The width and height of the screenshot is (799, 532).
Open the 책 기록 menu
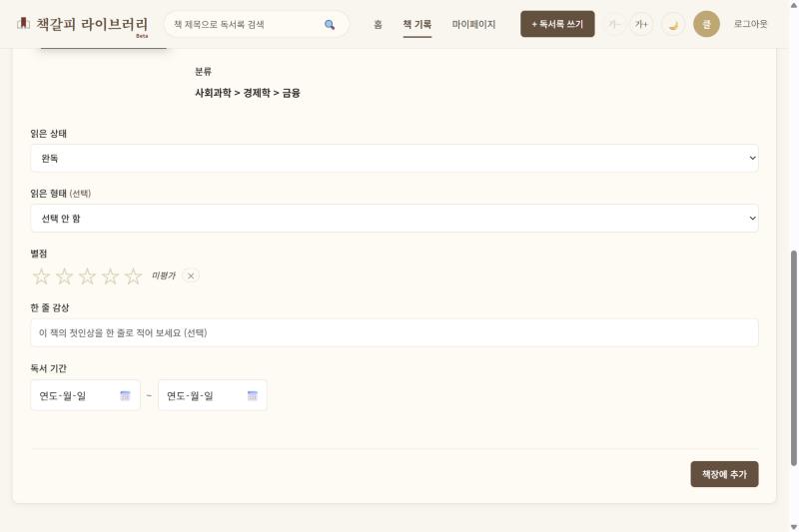point(416,24)
